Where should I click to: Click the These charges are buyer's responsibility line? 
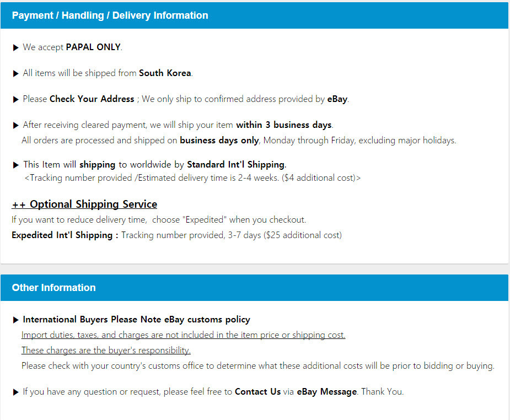[106, 351]
